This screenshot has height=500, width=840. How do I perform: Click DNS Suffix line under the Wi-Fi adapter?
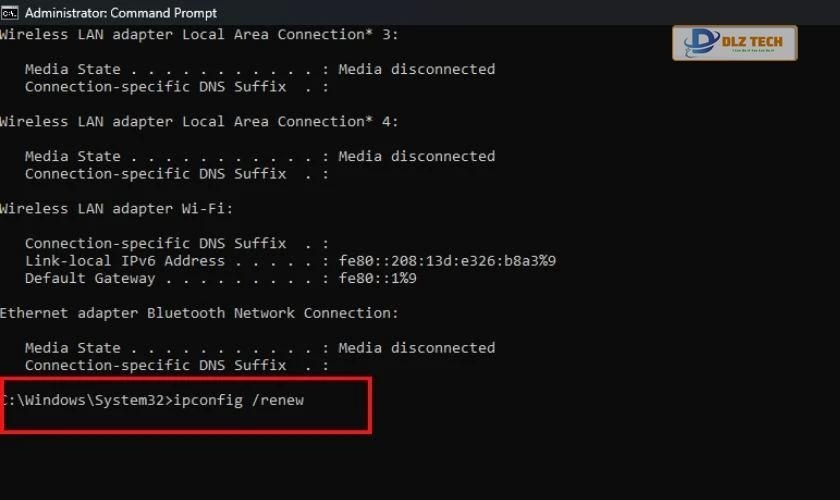[155, 244]
